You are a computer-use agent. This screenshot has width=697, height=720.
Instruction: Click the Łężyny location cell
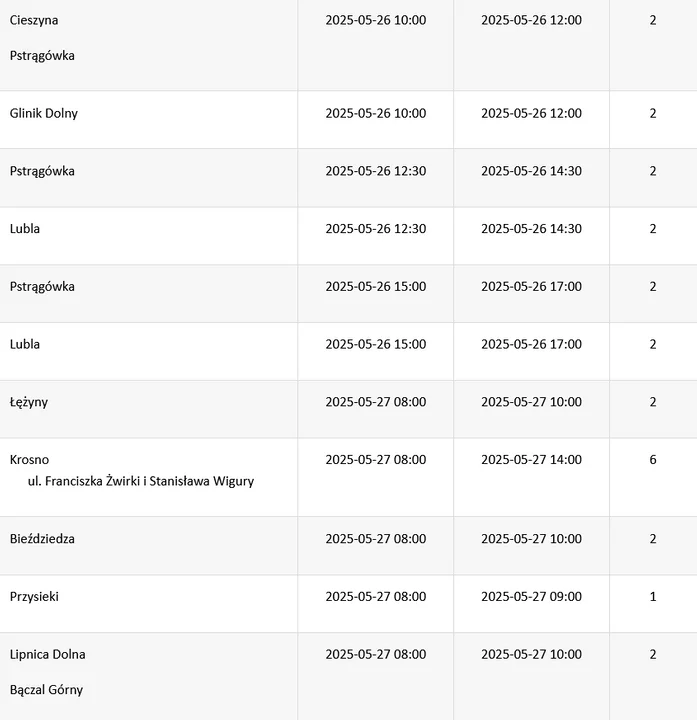[x=29, y=402]
